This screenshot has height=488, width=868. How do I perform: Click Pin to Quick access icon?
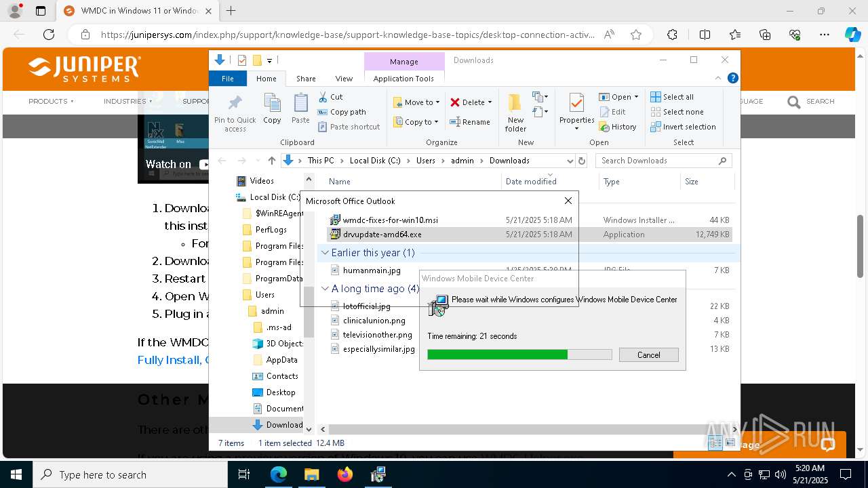click(235, 113)
